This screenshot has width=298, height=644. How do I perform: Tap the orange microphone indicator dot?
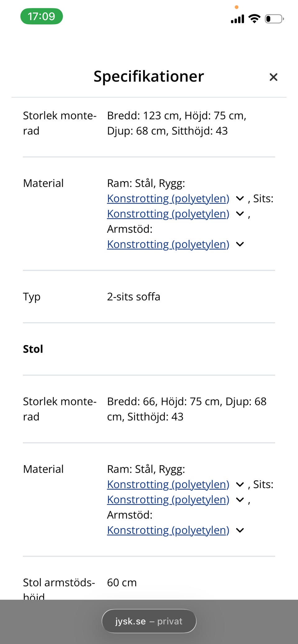click(237, 7)
